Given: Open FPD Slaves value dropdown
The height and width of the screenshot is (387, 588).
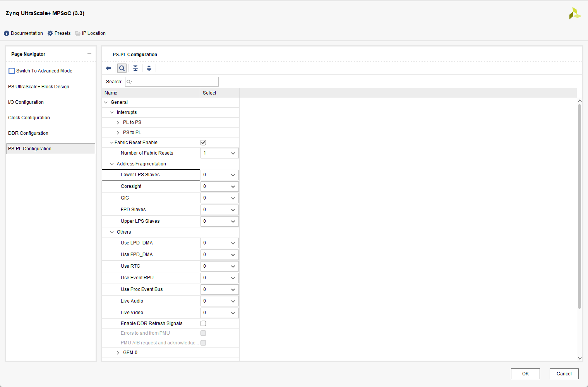Looking at the screenshot, I should [219, 210].
